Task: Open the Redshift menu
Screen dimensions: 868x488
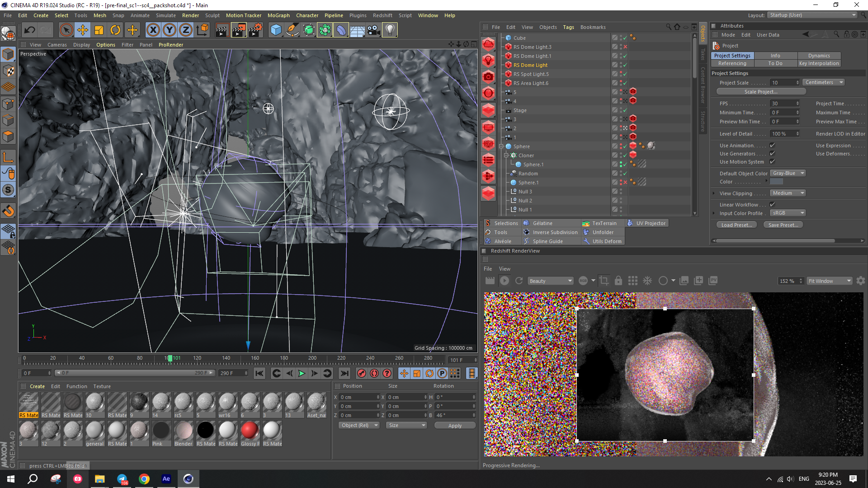Action: tap(382, 15)
